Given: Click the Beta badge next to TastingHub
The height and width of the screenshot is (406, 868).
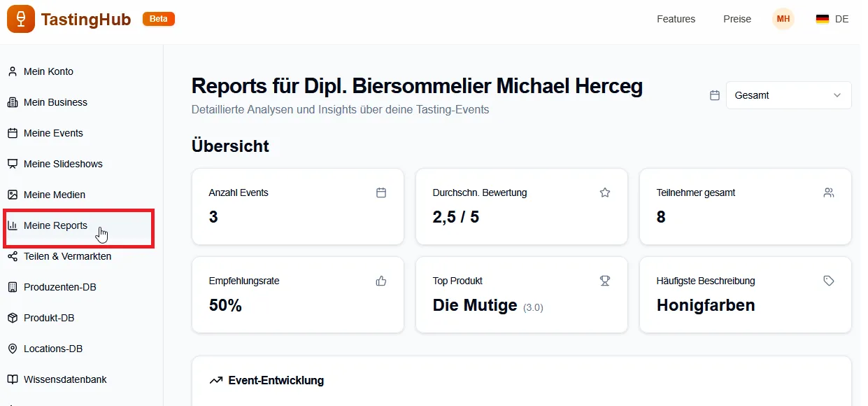Looking at the screenshot, I should click(x=158, y=19).
